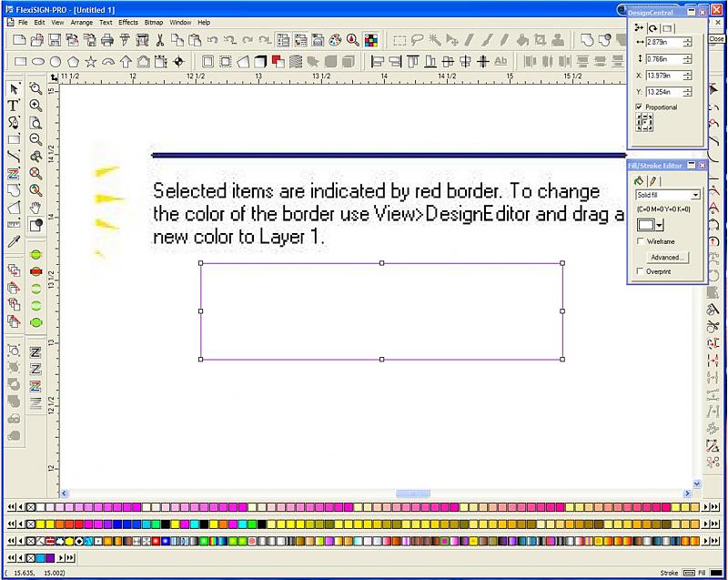
Task: Enable the Overprint checkbox
Action: [x=641, y=270]
